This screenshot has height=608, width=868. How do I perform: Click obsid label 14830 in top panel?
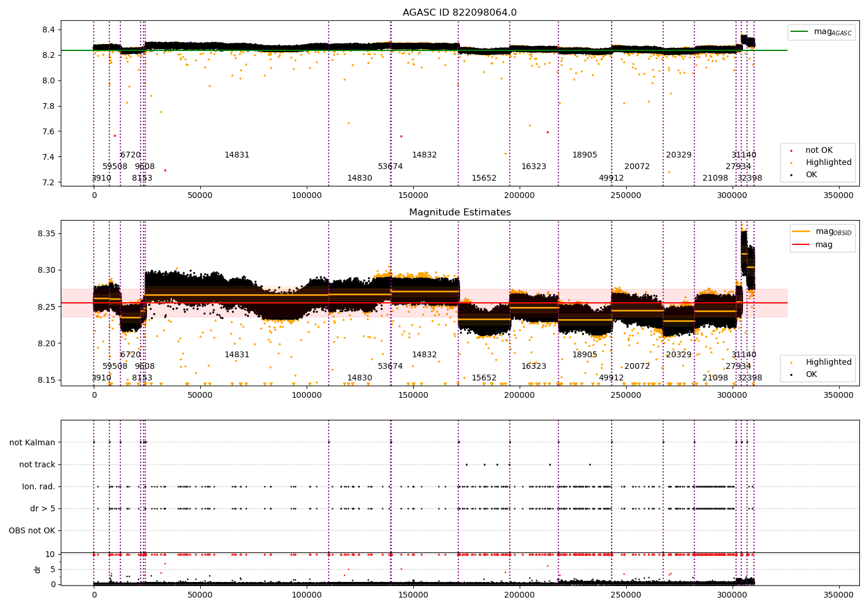tap(360, 178)
